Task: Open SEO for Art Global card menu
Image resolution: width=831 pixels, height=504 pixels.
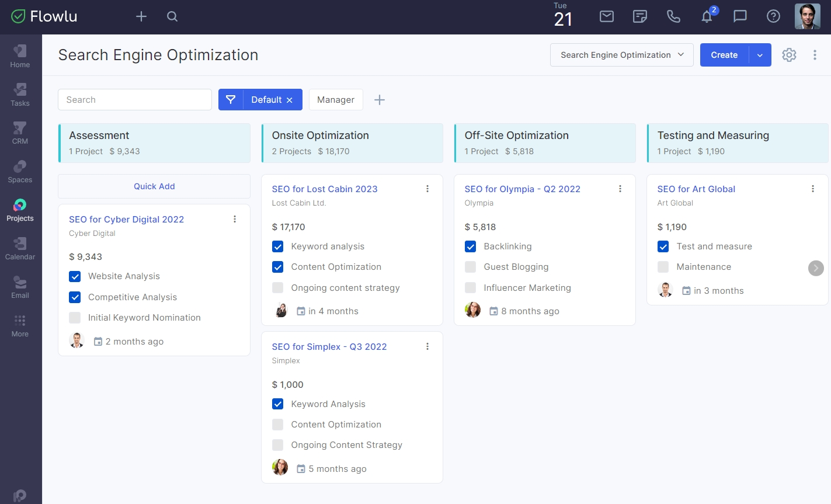Action: click(x=813, y=189)
